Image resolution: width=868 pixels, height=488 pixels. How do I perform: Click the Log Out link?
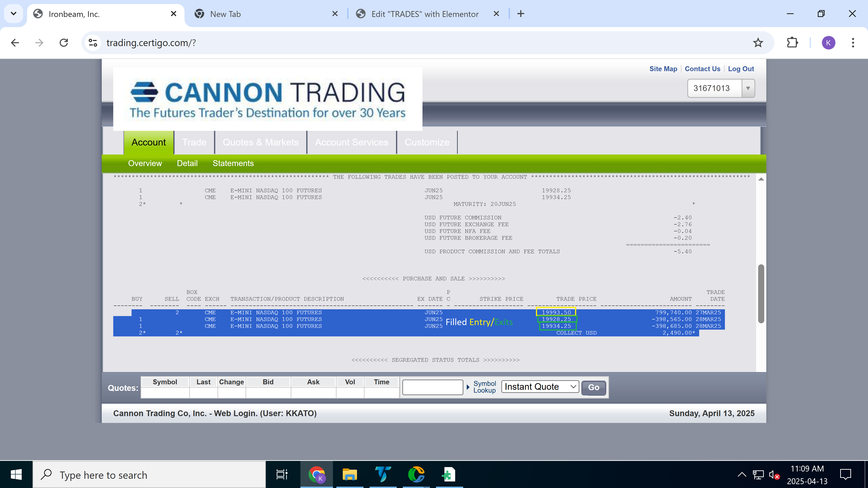741,69
